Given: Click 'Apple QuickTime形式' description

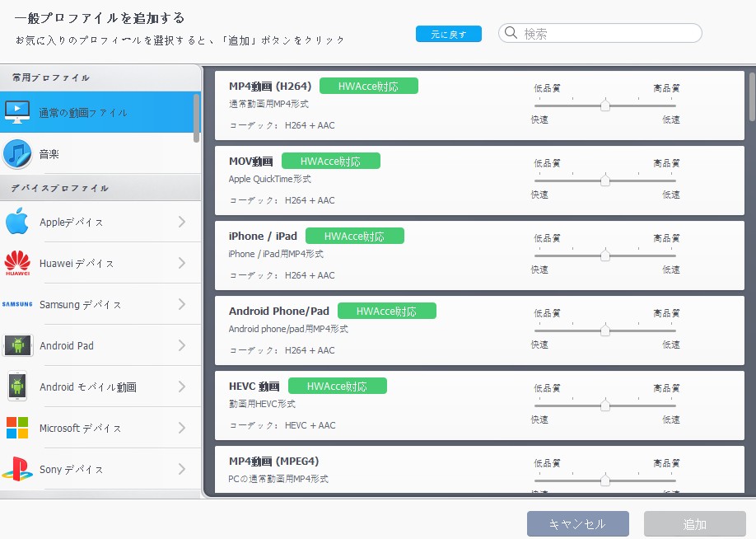Looking at the screenshot, I should 269,179.
